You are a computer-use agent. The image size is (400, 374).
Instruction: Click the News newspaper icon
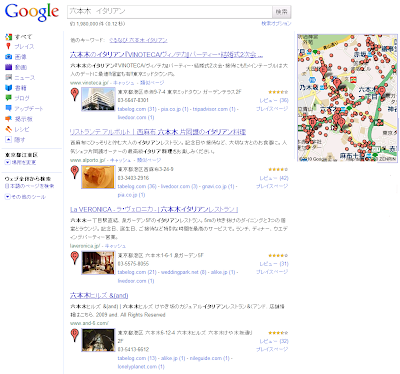pos(9,77)
